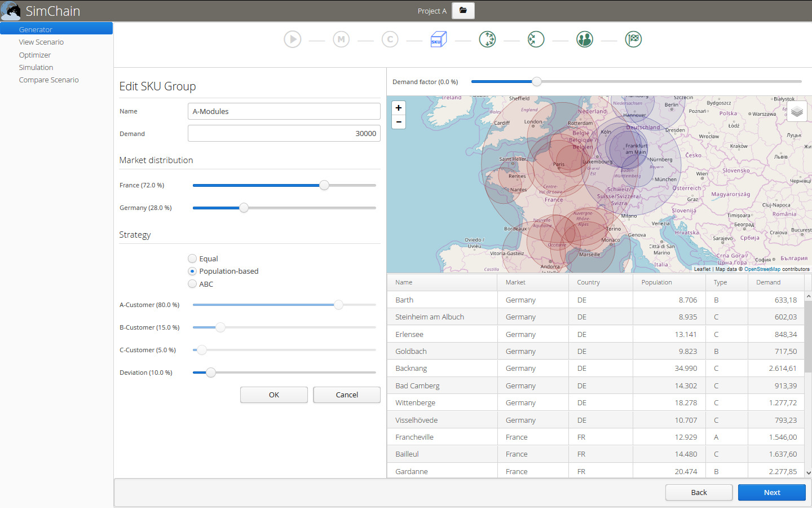Sort table by Population column header

point(656,282)
